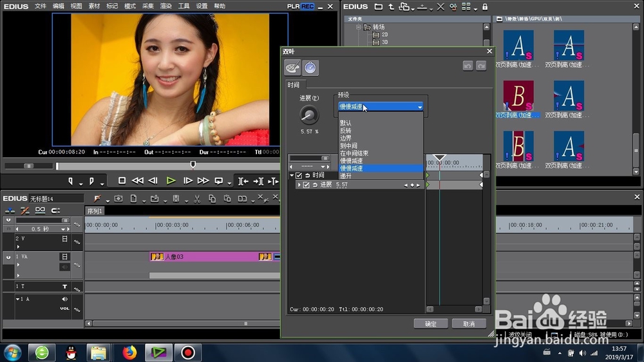Mute the 1 A audio track speaker
Image resolution: width=644 pixels, height=362 pixels.
(x=64, y=299)
